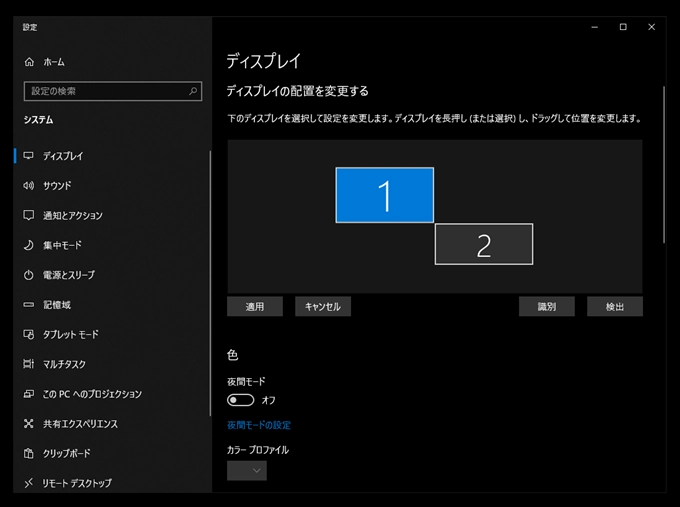The width and height of the screenshot is (680, 507).
Task: Click the サウンド speaker icon
Action: (29, 186)
